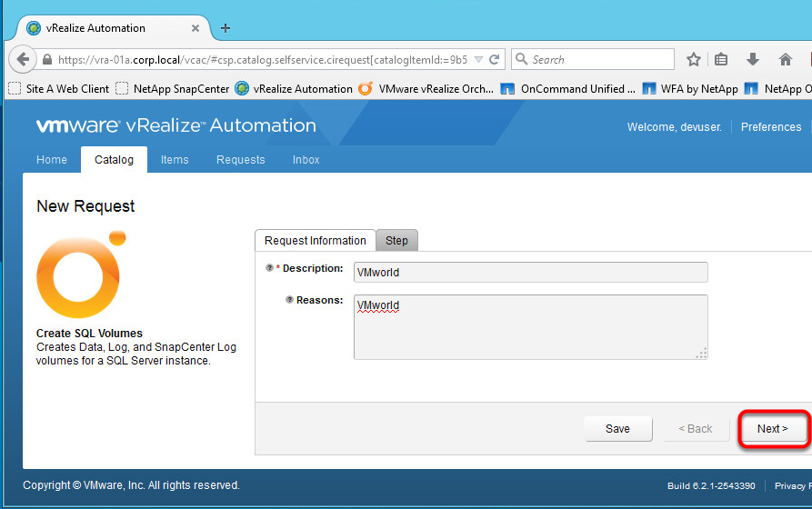Select the Request Information tab
Viewport: 812px width, 509px height.
tap(315, 240)
